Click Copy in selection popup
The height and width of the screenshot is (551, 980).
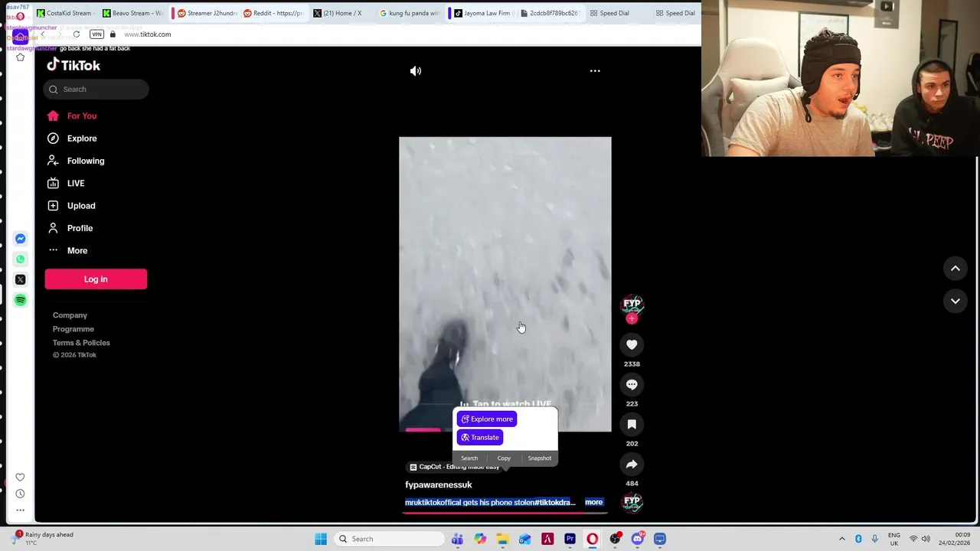point(504,458)
